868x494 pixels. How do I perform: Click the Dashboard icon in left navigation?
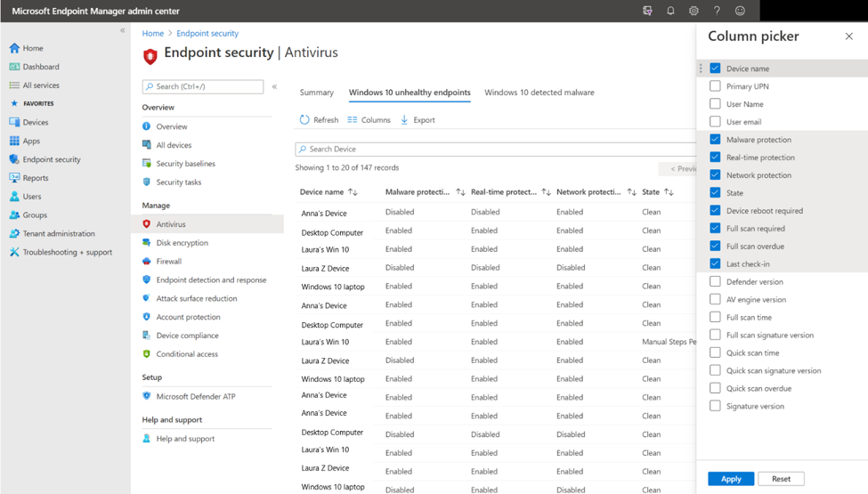click(x=14, y=67)
